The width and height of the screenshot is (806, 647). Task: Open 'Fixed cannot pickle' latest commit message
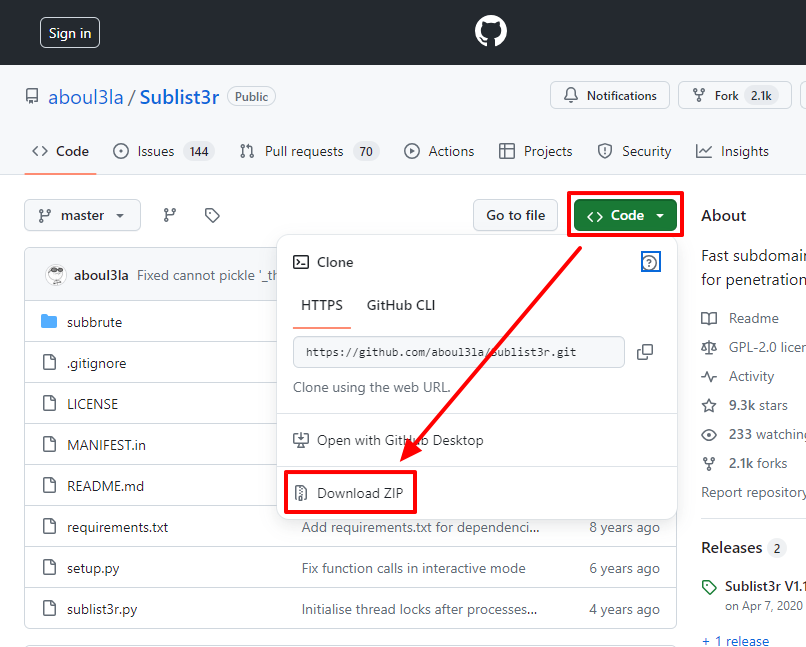(x=207, y=275)
